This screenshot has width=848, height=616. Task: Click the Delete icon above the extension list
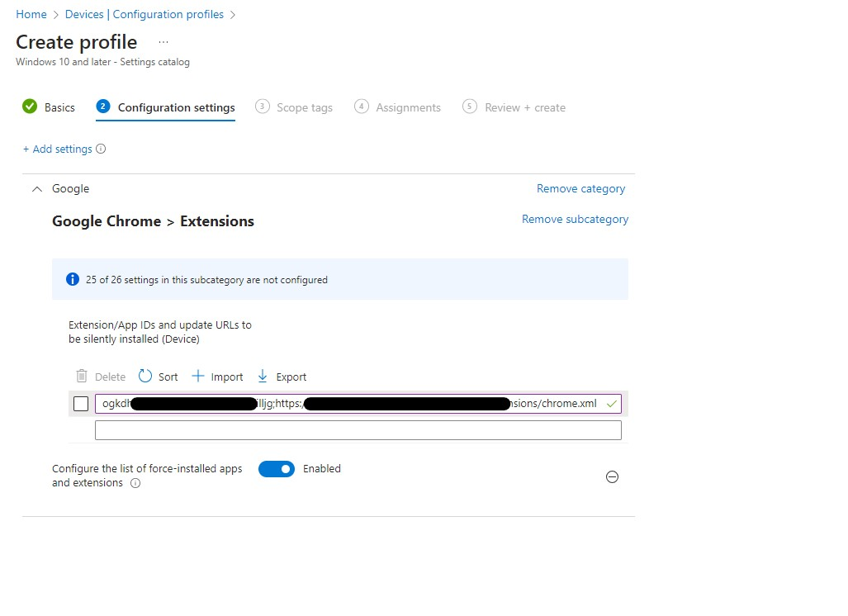(x=80, y=376)
